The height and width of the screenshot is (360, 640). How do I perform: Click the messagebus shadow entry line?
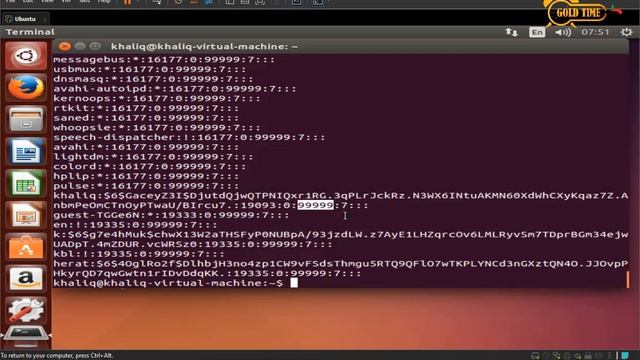coord(164,60)
